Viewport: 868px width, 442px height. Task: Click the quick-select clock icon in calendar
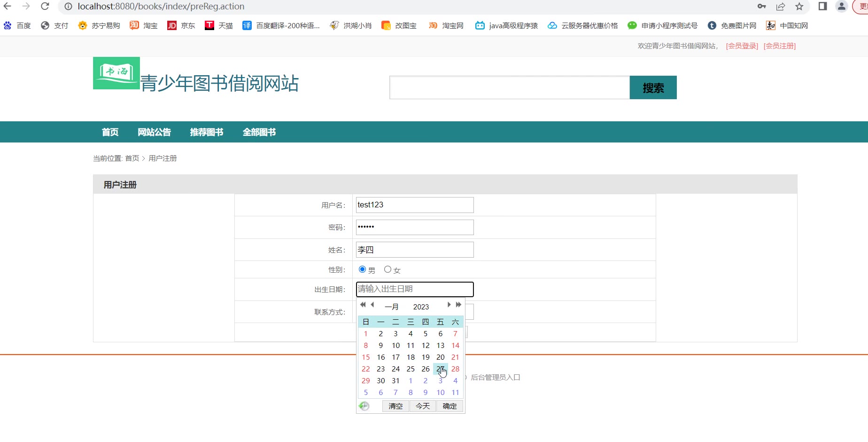pyautogui.click(x=364, y=406)
